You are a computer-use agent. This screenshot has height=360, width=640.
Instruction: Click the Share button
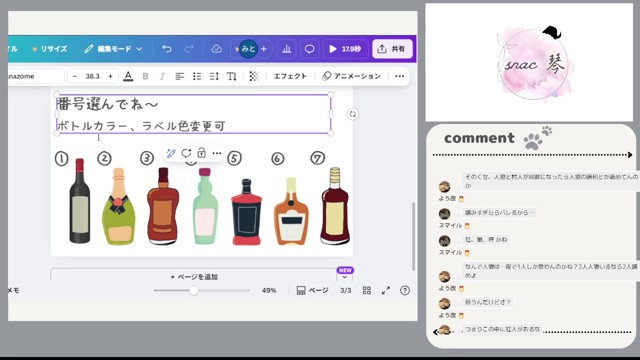tap(392, 49)
